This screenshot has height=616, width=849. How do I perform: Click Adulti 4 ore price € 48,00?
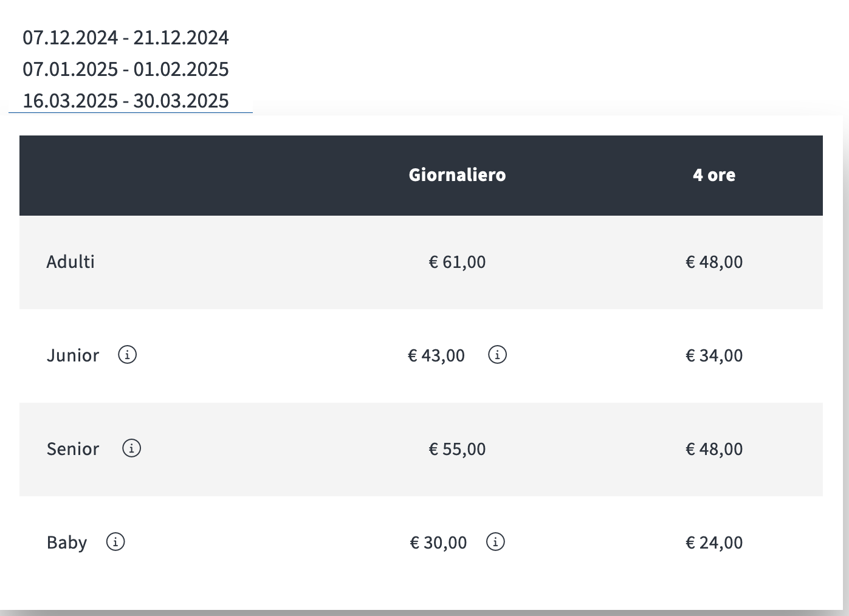pos(714,262)
